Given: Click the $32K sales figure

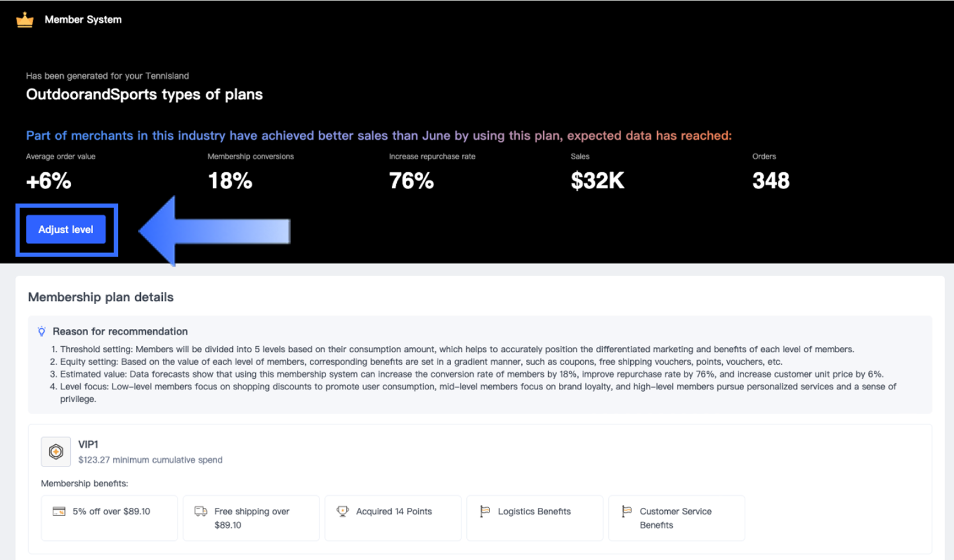Looking at the screenshot, I should [597, 181].
